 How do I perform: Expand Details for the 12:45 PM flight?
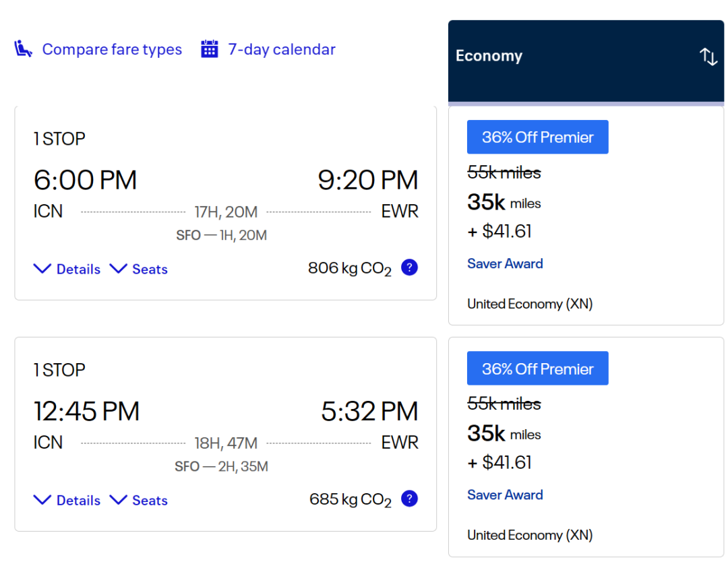click(x=67, y=500)
